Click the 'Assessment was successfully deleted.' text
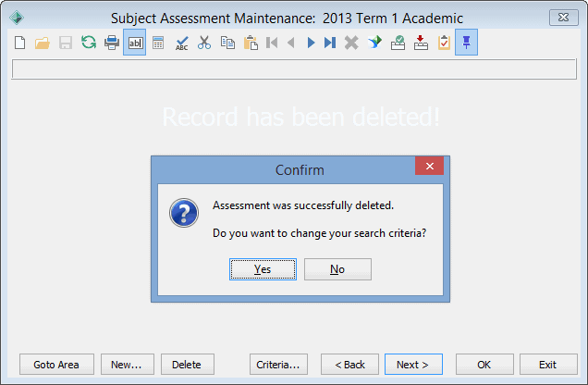Viewport: 588px width, 385px height. click(303, 205)
